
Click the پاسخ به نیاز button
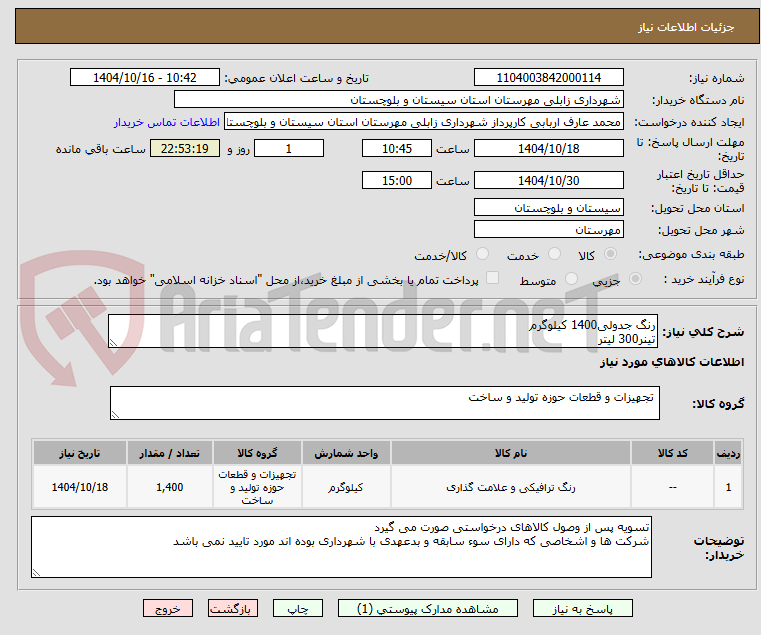582,608
